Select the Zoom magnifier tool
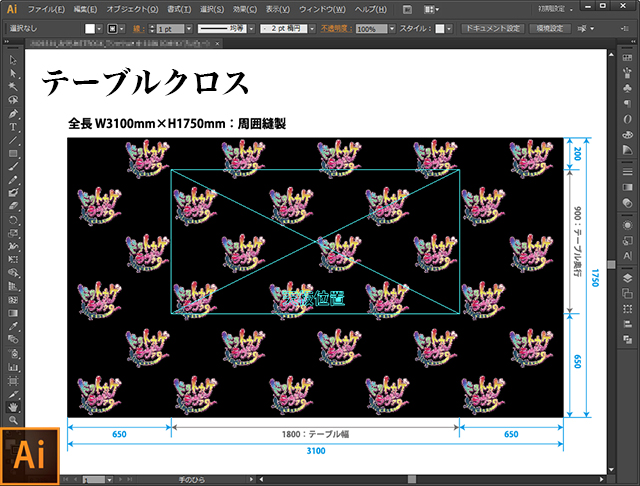 click(13, 420)
